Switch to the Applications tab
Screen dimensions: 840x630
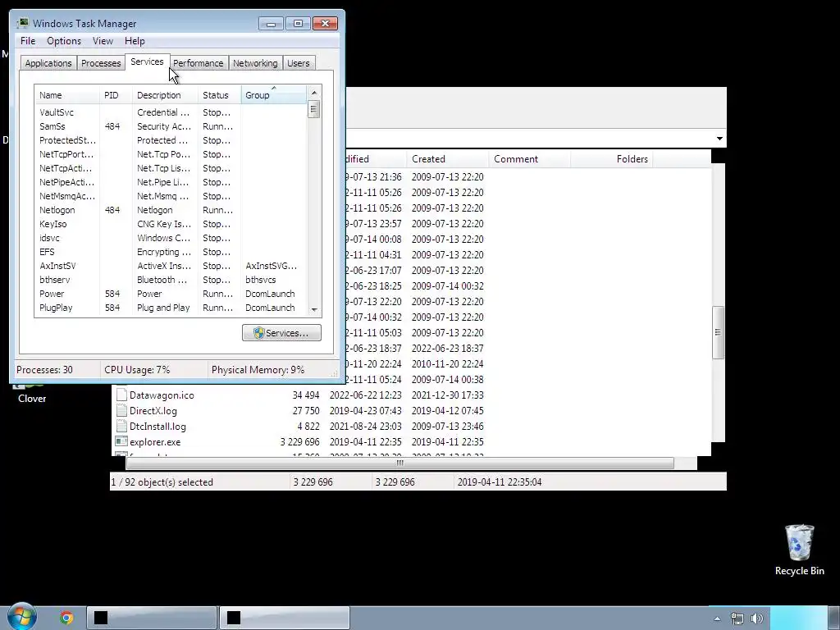coord(48,62)
